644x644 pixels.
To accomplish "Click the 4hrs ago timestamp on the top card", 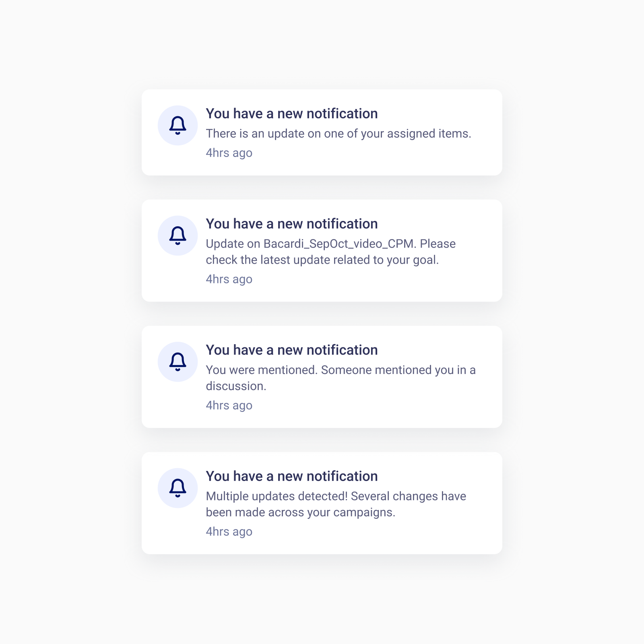I will coord(229,153).
